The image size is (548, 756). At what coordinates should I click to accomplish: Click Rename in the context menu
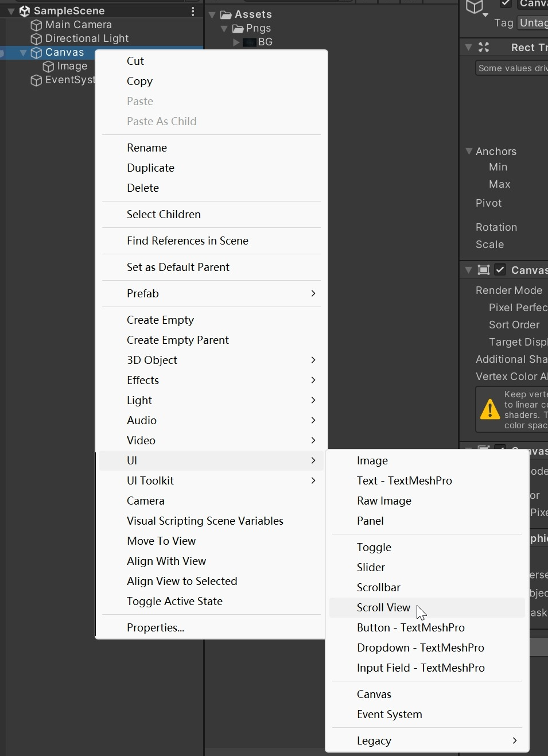tap(147, 148)
